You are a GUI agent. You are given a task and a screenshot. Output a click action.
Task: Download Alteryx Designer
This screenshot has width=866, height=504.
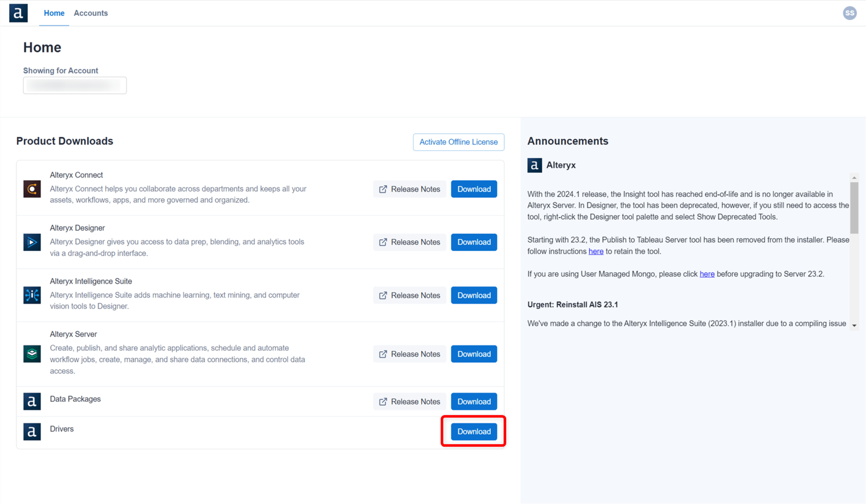(474, 242)
